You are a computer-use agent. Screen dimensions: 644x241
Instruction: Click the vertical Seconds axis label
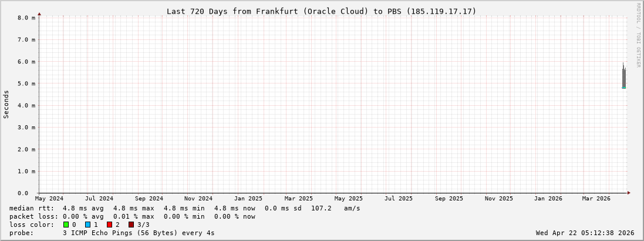coord(6,105)
